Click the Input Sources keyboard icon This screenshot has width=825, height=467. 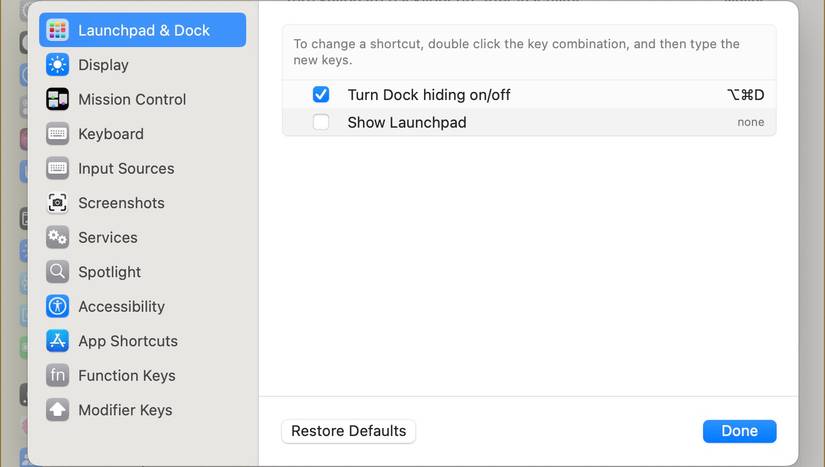tap(58, 168)
